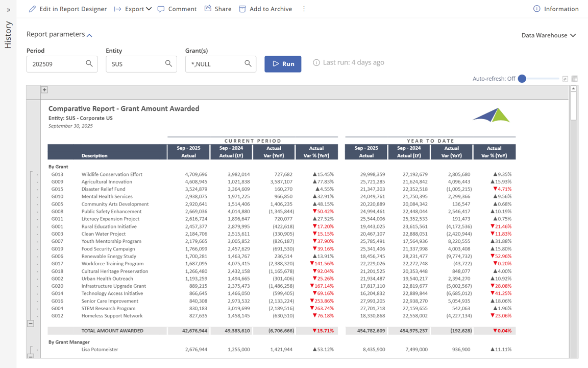Click the pencil icon for Report Designer
Viewport: 588px width, 368px height.
pos(33,9)
